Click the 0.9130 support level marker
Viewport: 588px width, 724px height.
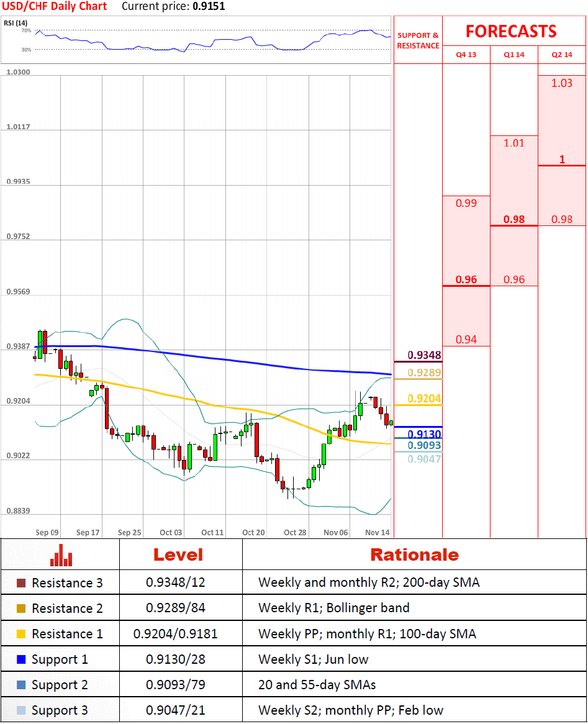click(424, 434)
